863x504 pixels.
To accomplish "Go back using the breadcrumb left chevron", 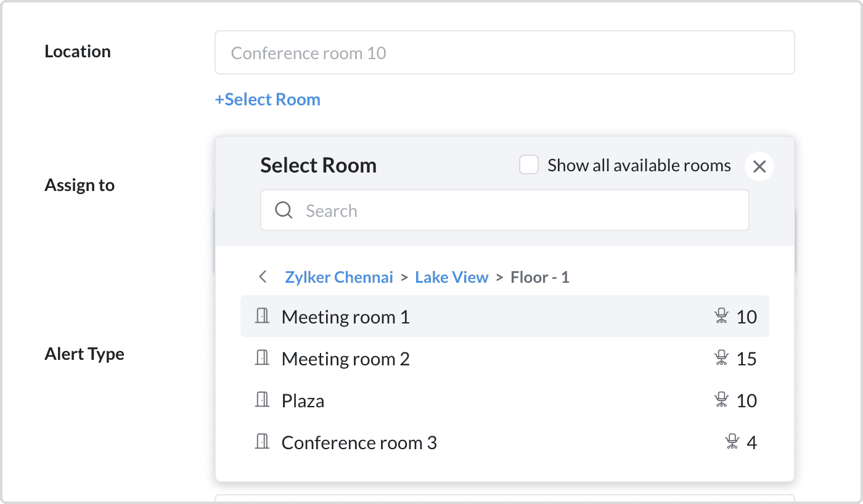I will coord(263,277).
